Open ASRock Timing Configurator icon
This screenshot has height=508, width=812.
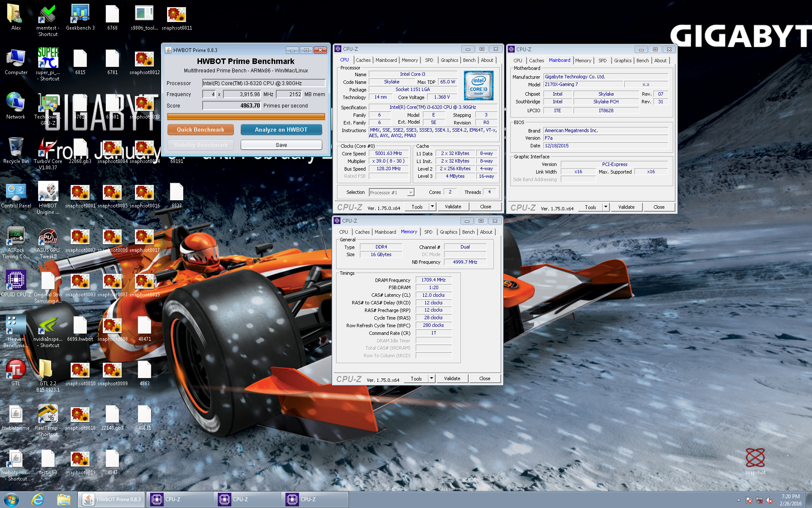[x=16, y=242]
